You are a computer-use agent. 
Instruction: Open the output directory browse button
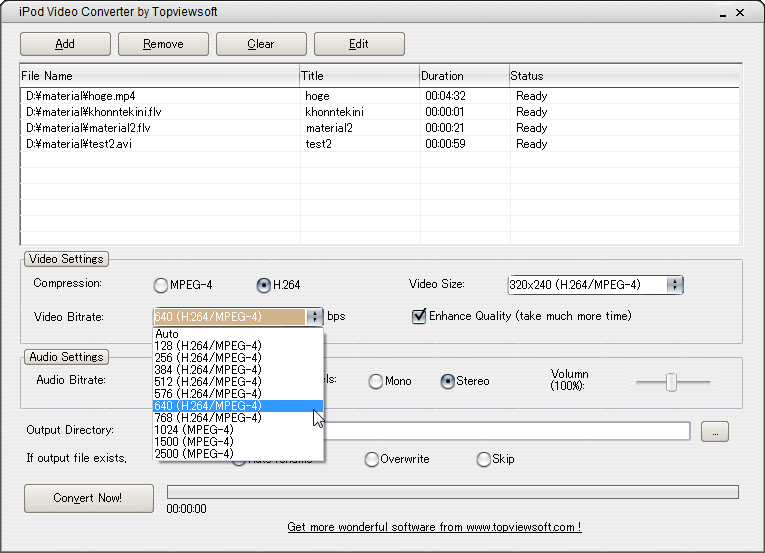pyautogui.click(x=715, y=431)
